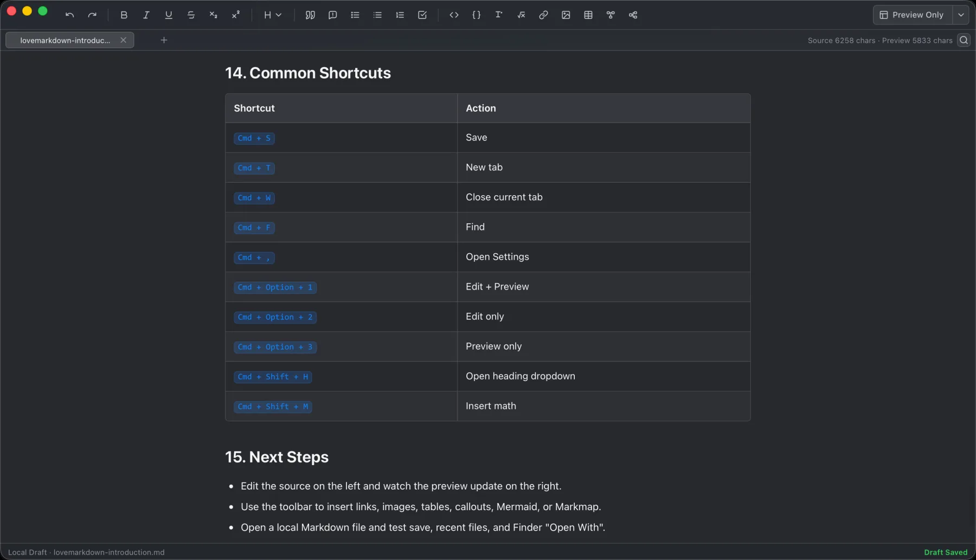
Task: Close the lovemarkdown-introduc... tab
Action: (x=124, y=40)
